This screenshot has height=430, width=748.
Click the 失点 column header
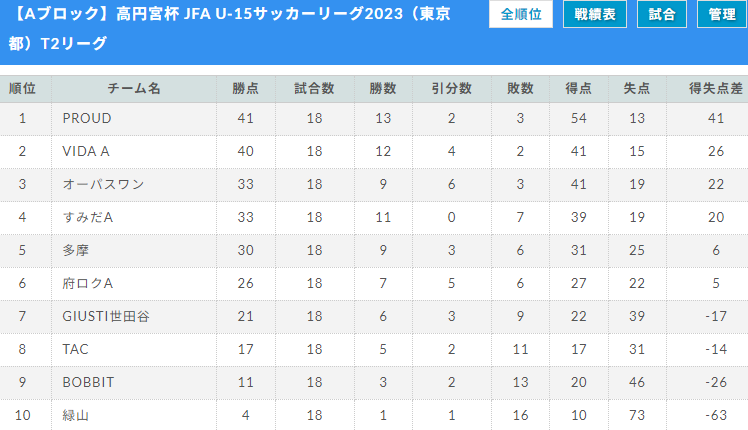tap(637, 88)
